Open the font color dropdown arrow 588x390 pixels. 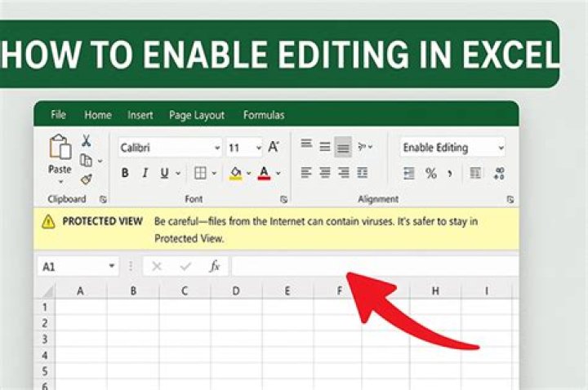tap(278, 173)
